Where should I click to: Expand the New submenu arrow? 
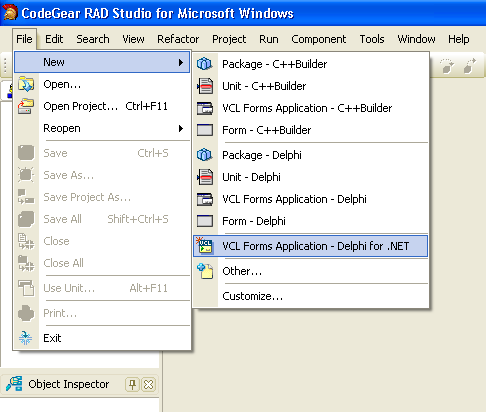pos(181,62)
